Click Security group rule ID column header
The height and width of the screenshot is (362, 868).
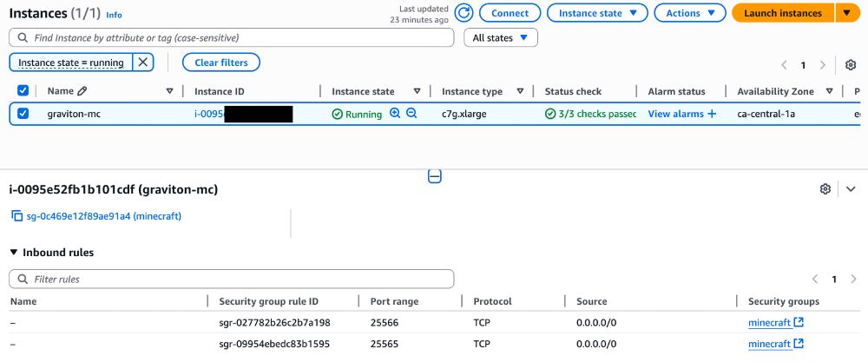268,301
